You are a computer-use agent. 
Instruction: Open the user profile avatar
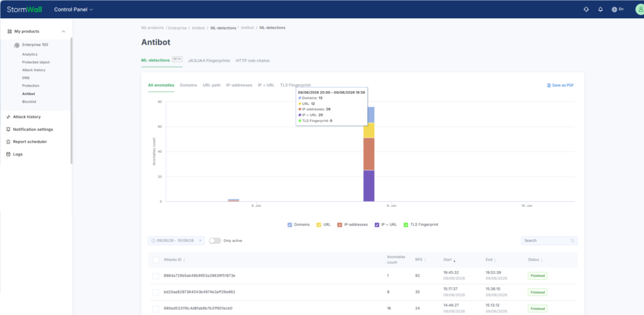[x=639, y=9]
